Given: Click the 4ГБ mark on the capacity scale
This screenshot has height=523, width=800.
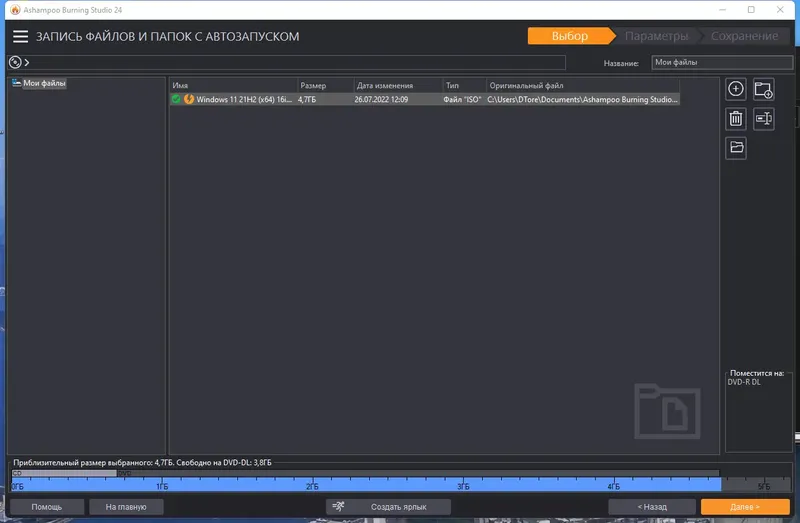Looking at the screenshot, I should [x=613, y=486].
